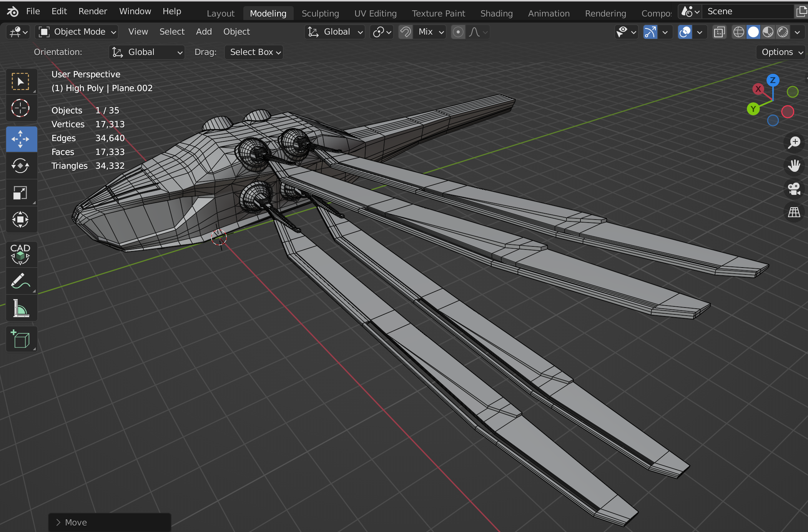The width and height of the screenshot is (808, 532).
Task: Open the Drag Select Box dropdown
Action: coord(254,52)
